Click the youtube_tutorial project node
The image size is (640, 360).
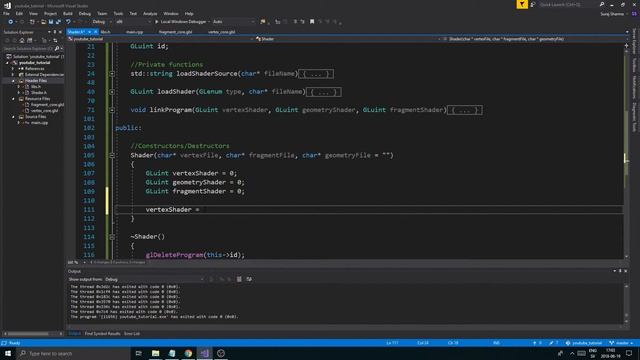click(x=35, y=63)
